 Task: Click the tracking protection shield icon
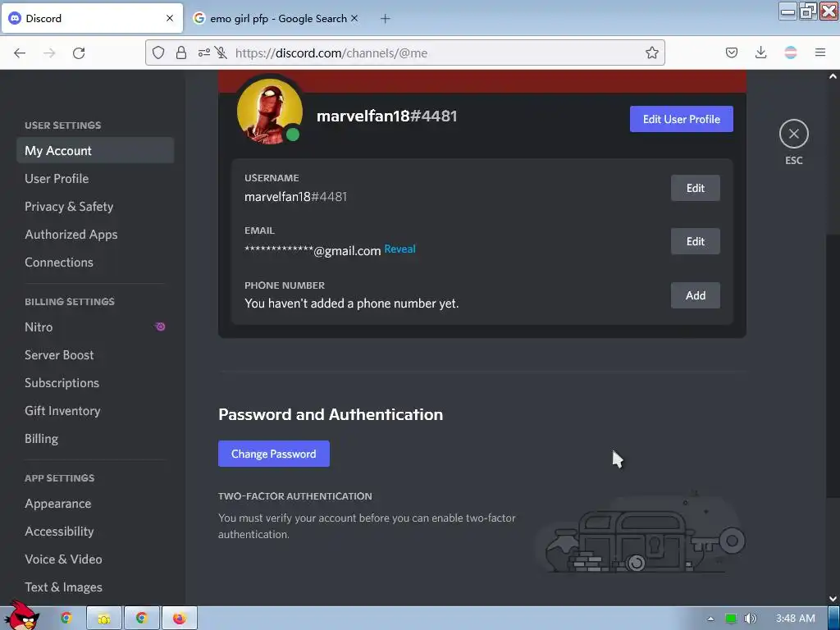tap(158, 52)
